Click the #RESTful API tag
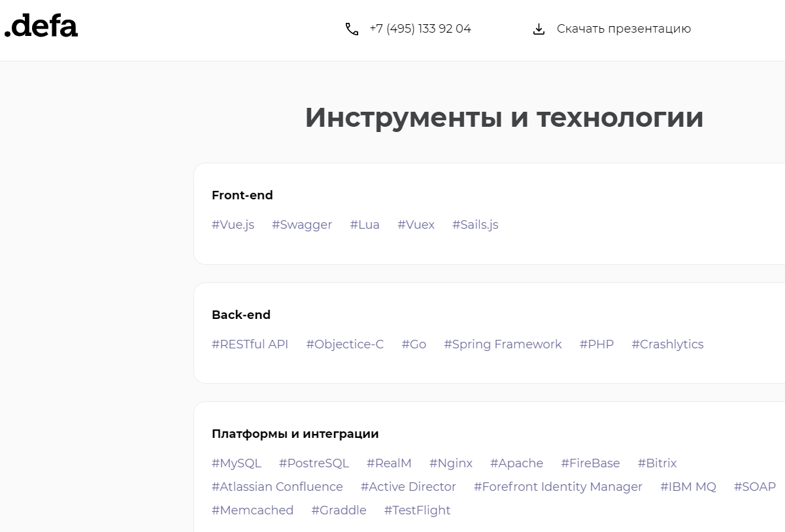 tap(250, 344)
